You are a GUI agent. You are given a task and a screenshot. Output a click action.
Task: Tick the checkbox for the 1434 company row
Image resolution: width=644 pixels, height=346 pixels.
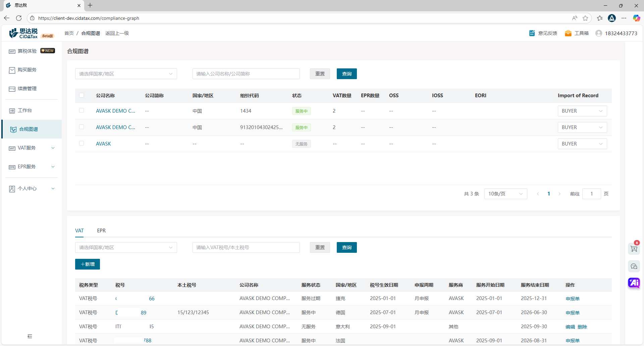pos(82,110)
